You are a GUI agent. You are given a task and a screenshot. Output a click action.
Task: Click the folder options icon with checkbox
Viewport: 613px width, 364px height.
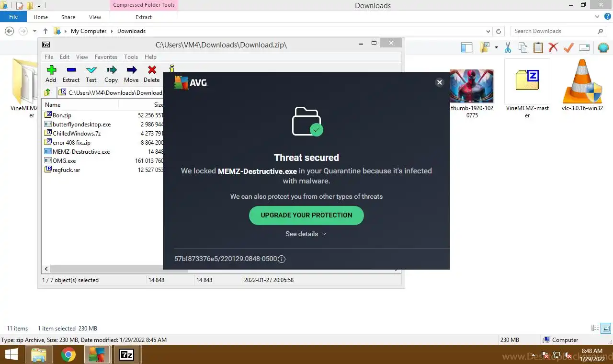click(x=485, y=47)
